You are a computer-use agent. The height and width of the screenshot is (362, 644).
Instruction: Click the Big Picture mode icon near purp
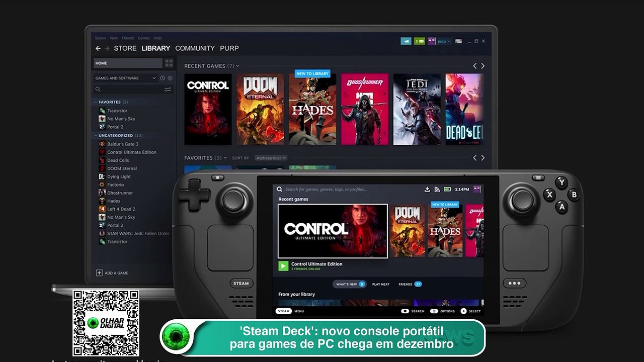(458, 41)
